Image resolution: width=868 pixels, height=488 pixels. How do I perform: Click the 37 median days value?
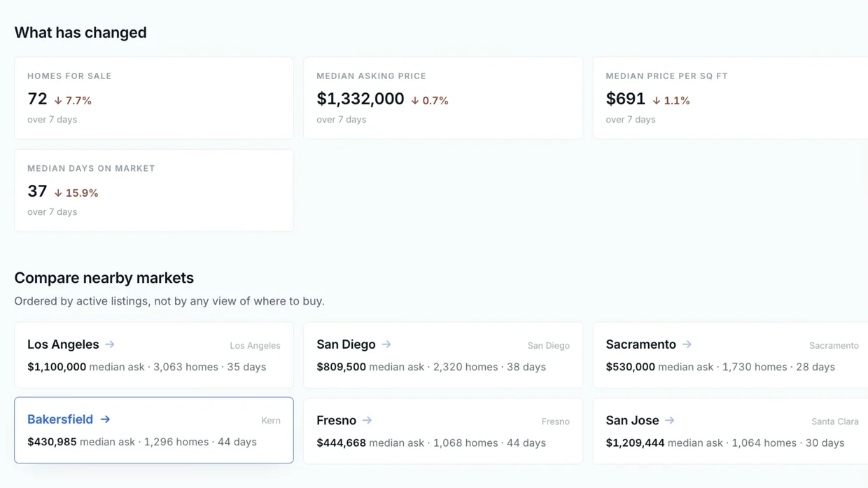click(37, 191)
